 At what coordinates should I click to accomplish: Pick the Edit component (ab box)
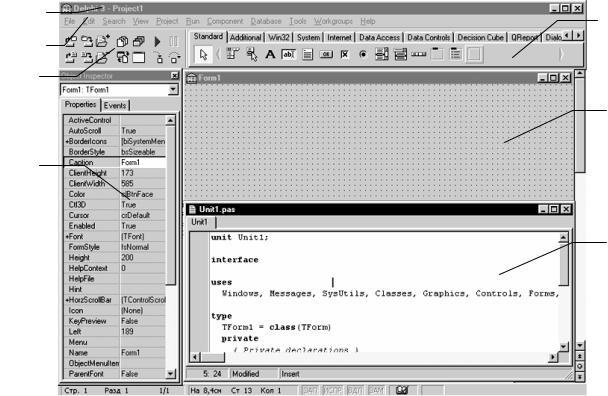(x=288, y=54)
